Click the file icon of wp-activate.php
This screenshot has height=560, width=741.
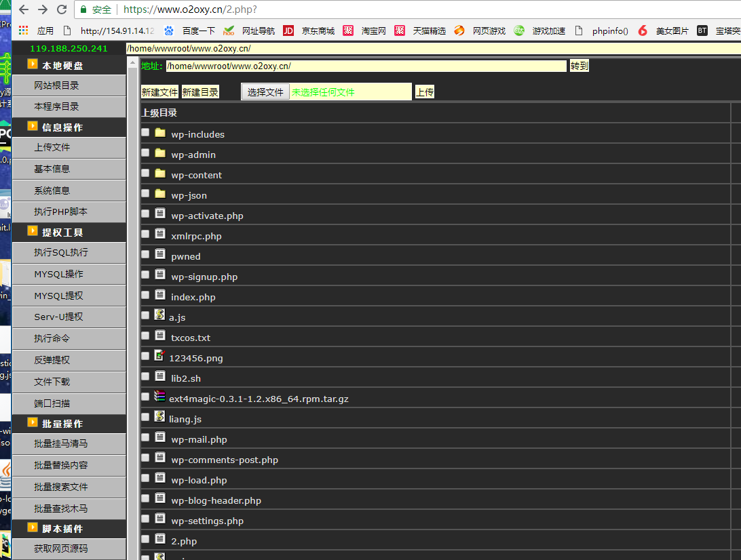pos(160,214)
